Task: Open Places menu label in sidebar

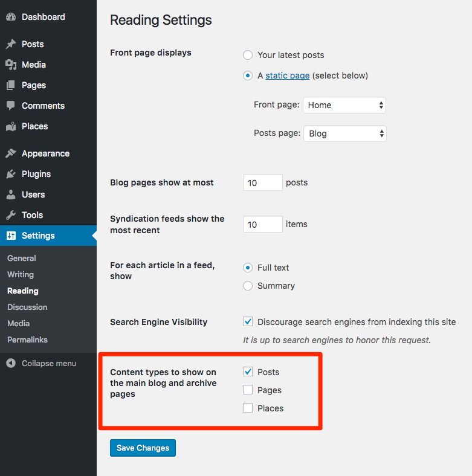Action: click(35, 126)
